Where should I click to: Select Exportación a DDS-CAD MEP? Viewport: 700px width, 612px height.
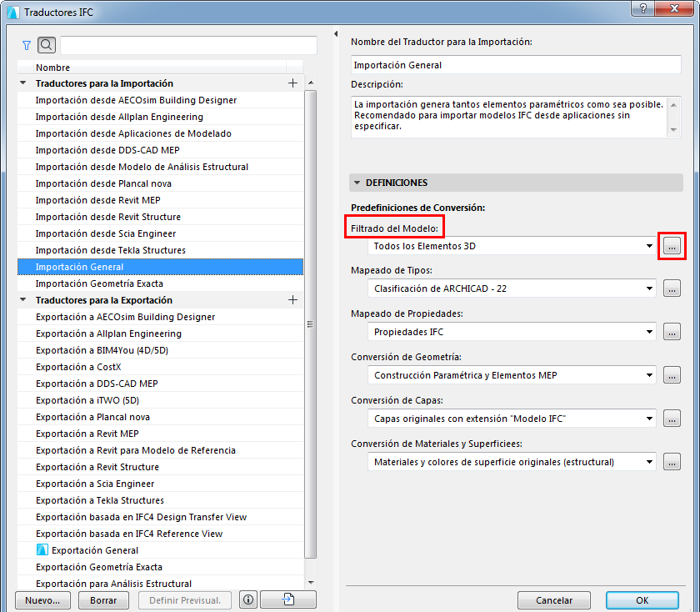pos(160,384)
